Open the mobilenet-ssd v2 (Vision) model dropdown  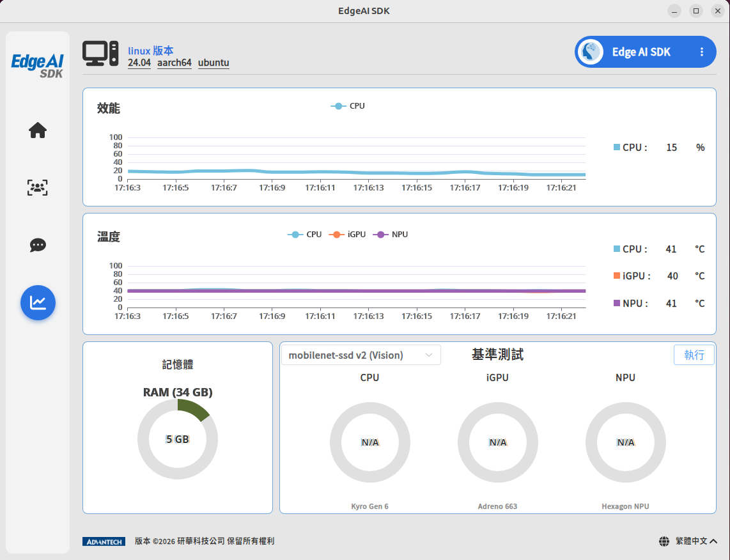tap(361, 355)
